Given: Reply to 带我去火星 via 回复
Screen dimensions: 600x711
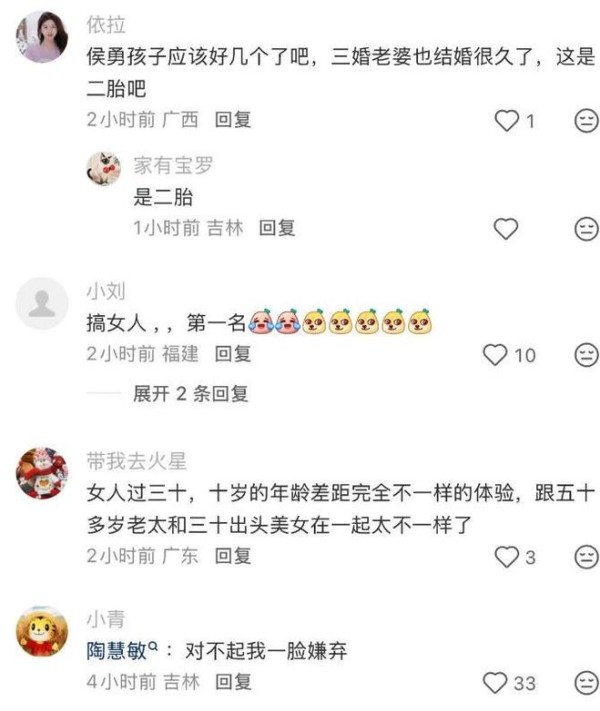Looking at the screenshot, I should 233,556.
